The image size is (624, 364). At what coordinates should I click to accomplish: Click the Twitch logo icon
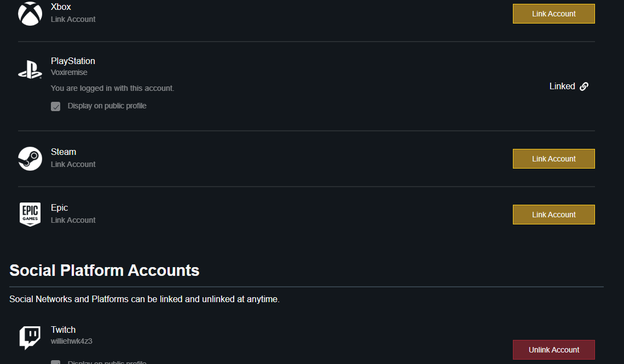tap(30, 338)
